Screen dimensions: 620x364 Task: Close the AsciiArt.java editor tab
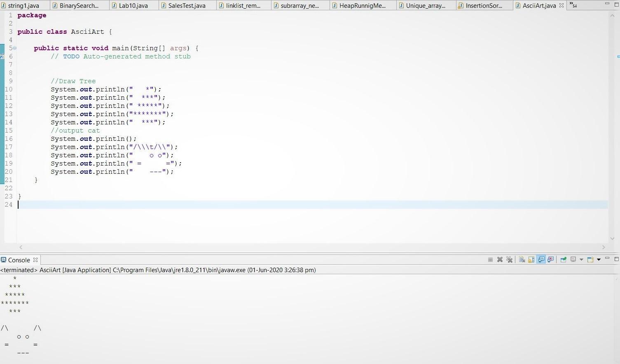coord(562,5)
